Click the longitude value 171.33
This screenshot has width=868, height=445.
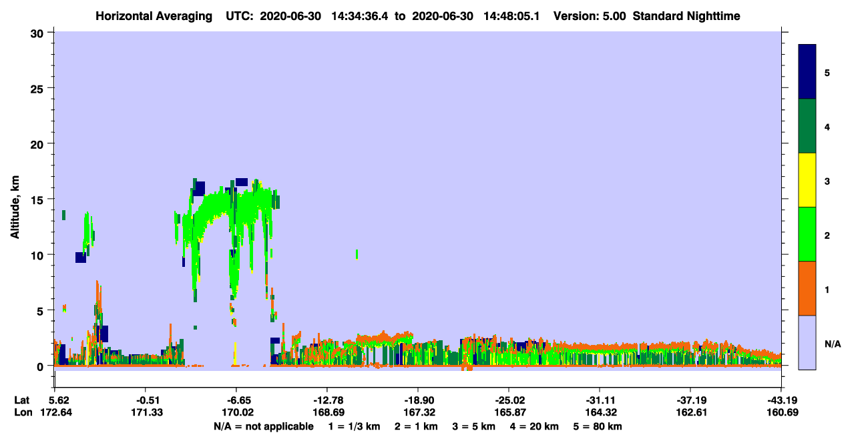tap(145, 412)
